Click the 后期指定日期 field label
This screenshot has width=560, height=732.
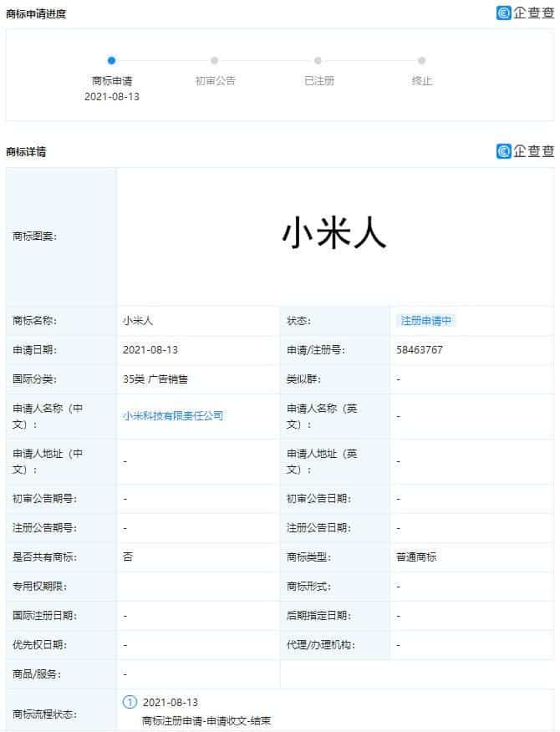[x=318, y=615]
